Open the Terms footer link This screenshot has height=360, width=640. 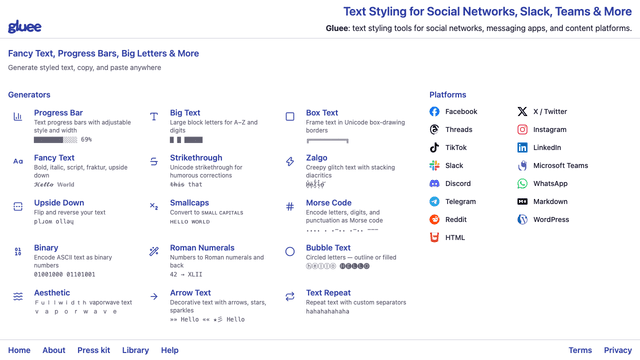click(580, 350)
